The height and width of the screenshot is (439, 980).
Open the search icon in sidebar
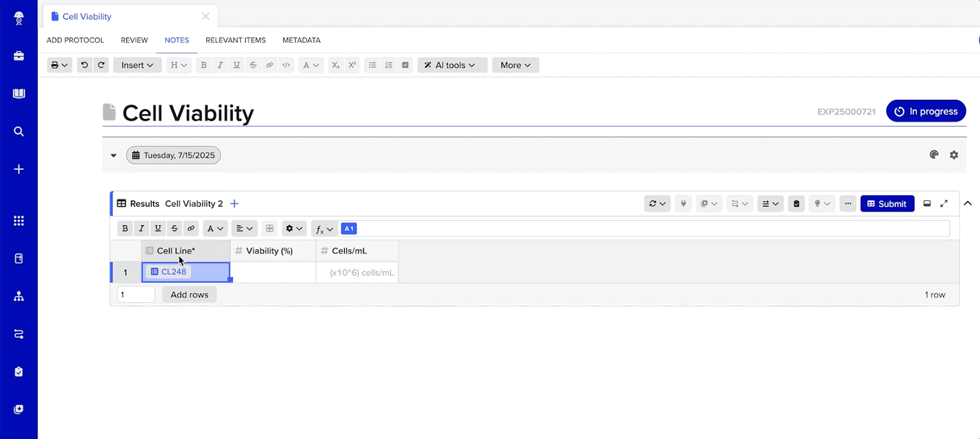click(19, 131)
